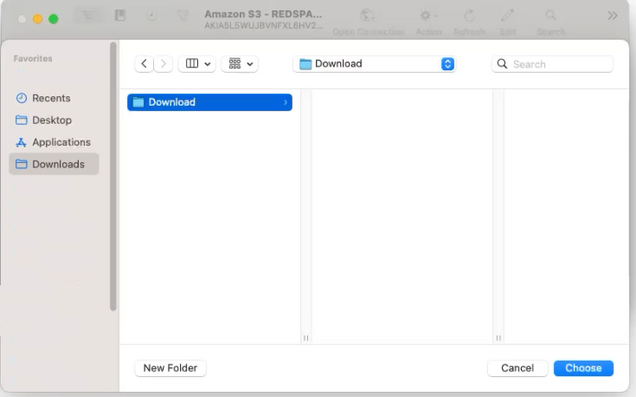Open the grid grouping options icon

pos(234,64)
